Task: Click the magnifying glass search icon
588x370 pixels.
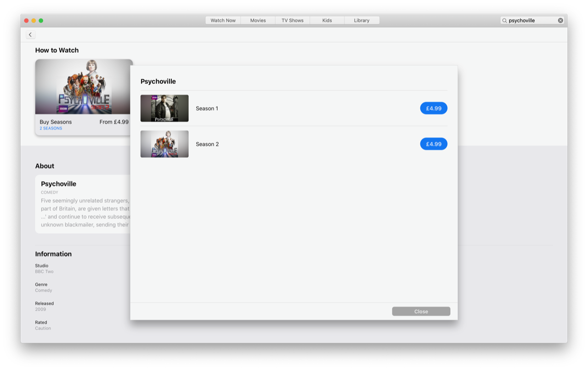Action: tap(504, 20)
